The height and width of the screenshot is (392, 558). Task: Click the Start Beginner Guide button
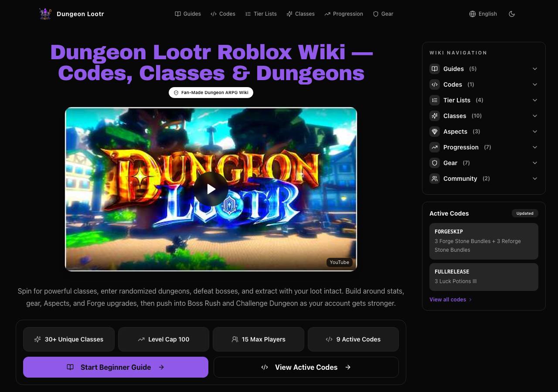pyautogui.click(x=116, y=367)
